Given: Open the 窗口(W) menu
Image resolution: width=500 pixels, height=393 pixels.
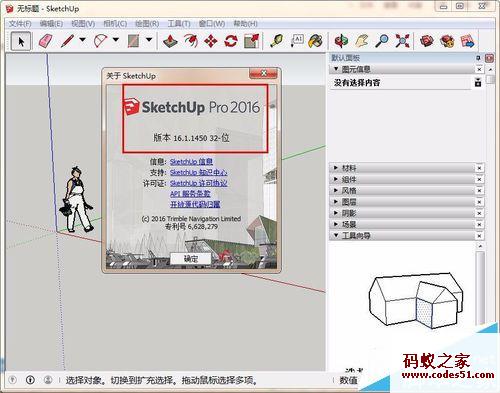Looking at the screenshot, I should click(x=212, y=24).
